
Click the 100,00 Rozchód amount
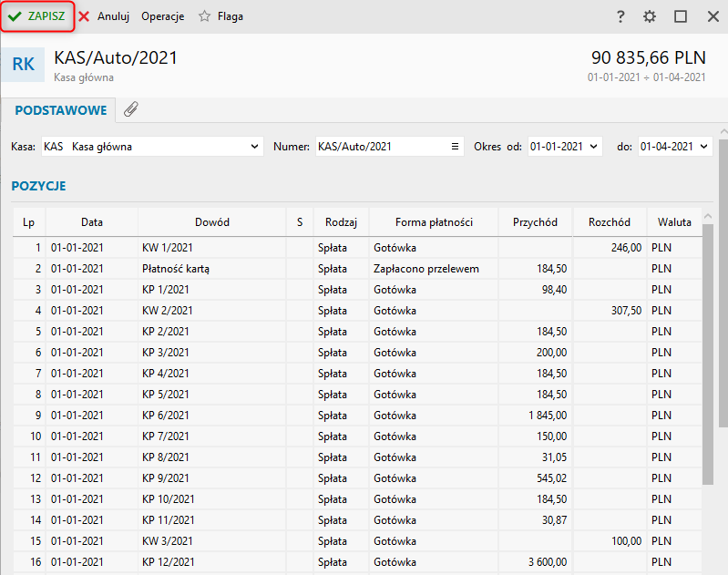coord(626,541)
